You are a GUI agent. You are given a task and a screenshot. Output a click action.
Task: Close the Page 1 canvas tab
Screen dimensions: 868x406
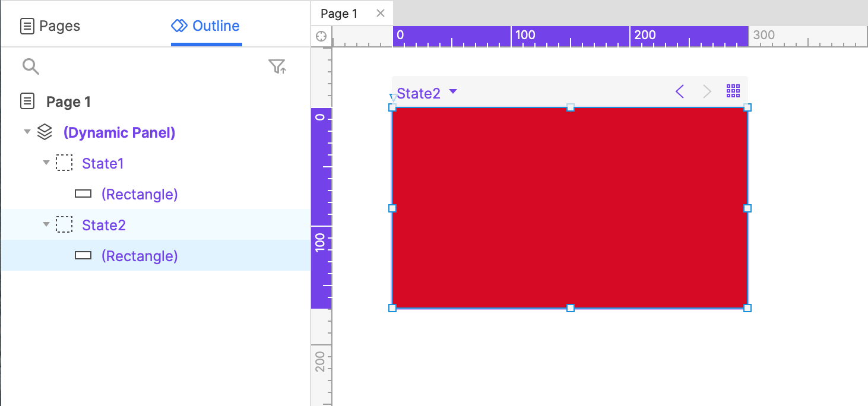[x=381, y=13]
